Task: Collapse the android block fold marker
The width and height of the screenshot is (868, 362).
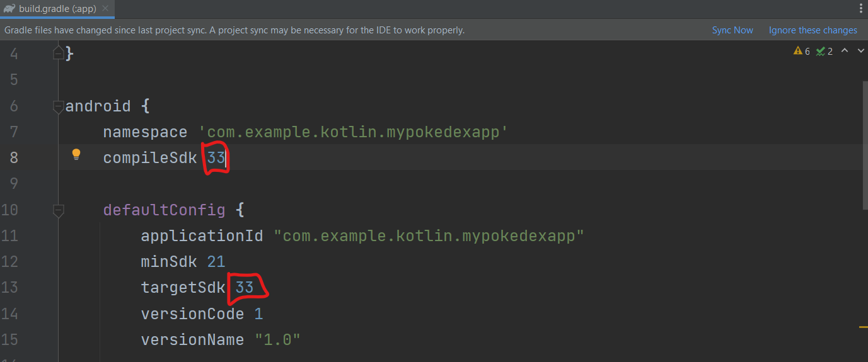Action: point(59,106)
